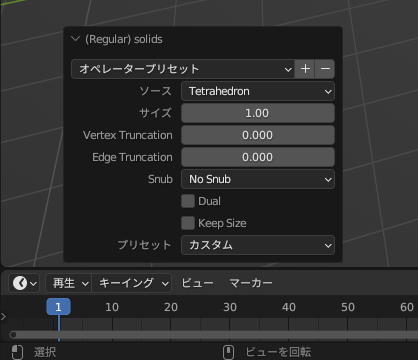Viewport: 418px width, 360px height.
Task: Click the minus icon to remove operator preset
Action: 325,69
